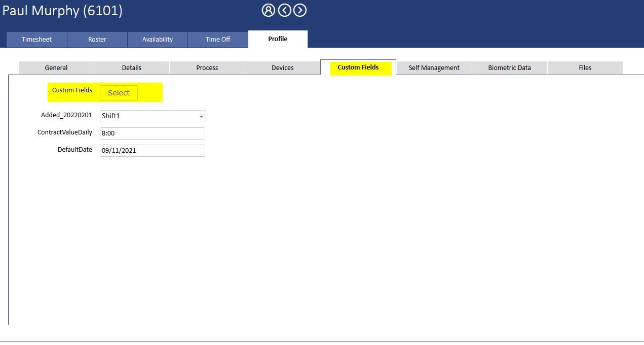This screenshot has width=644, height=345.
Task: Switch to the Biometric Data sub-tab
Action: pyautogui.click(x=509, y=68)
